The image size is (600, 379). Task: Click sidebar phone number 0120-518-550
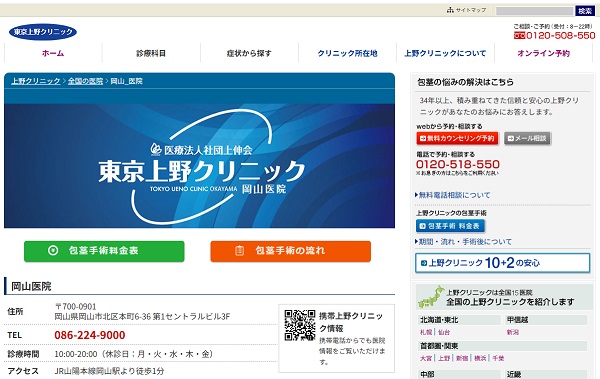[x=458, y=164]
